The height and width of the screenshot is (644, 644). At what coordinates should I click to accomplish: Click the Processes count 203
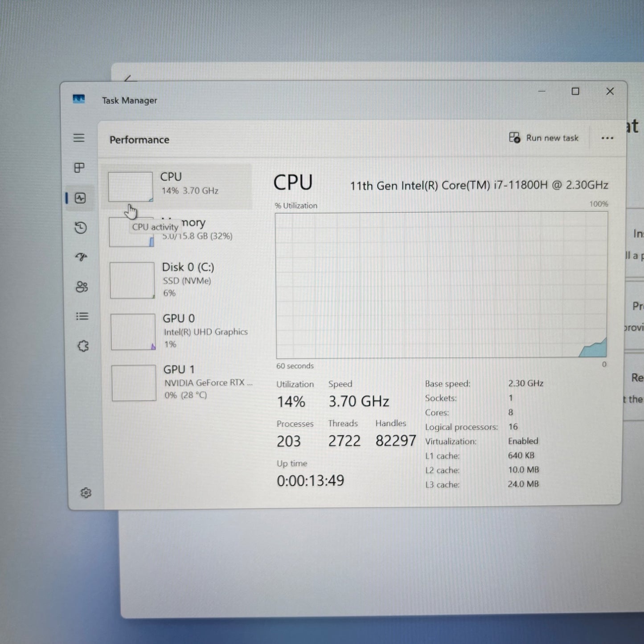tap(289, 441)
